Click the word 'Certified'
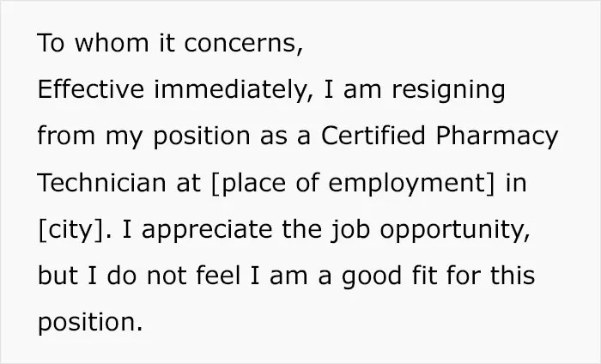 pyautogui.click(x=373, y=136)
